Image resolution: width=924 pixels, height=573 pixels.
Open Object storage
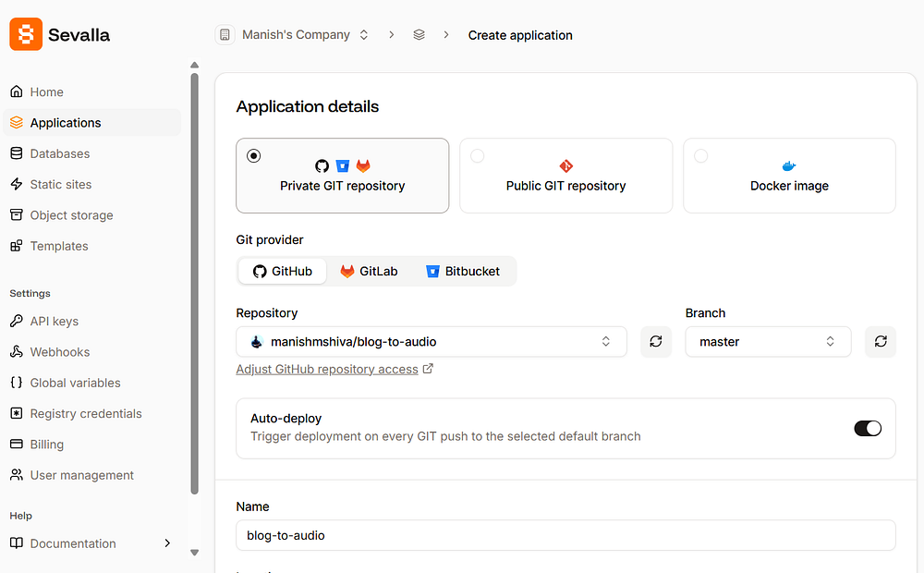(71, 214)
